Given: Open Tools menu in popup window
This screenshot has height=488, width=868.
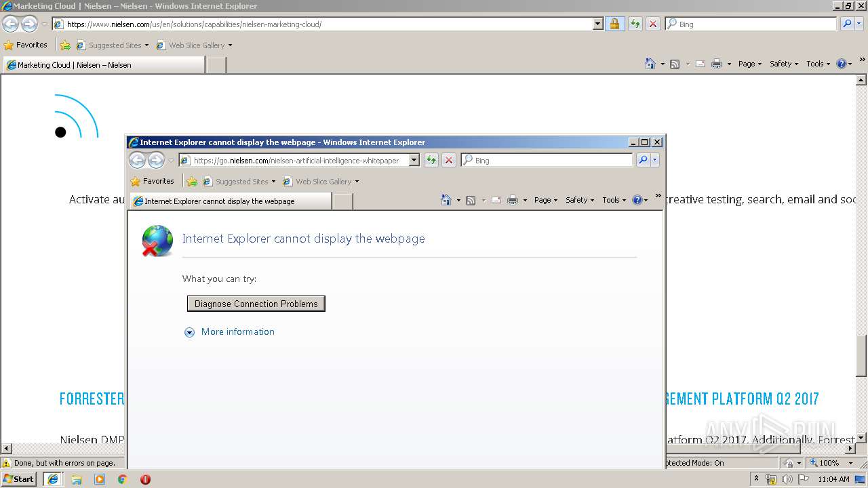Looking at the screenshot, I should [614, 200].
